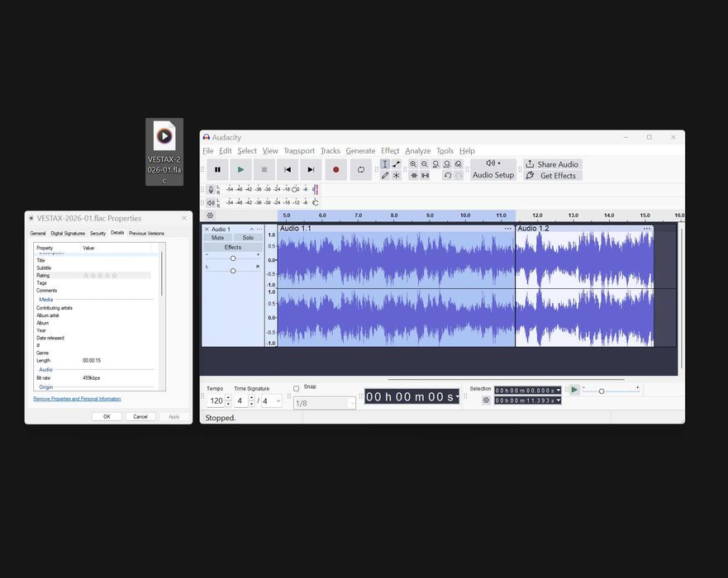Viewport: 728px width, 578px height.
Task: Click the Get Effects button
Action: coord(553,175)
